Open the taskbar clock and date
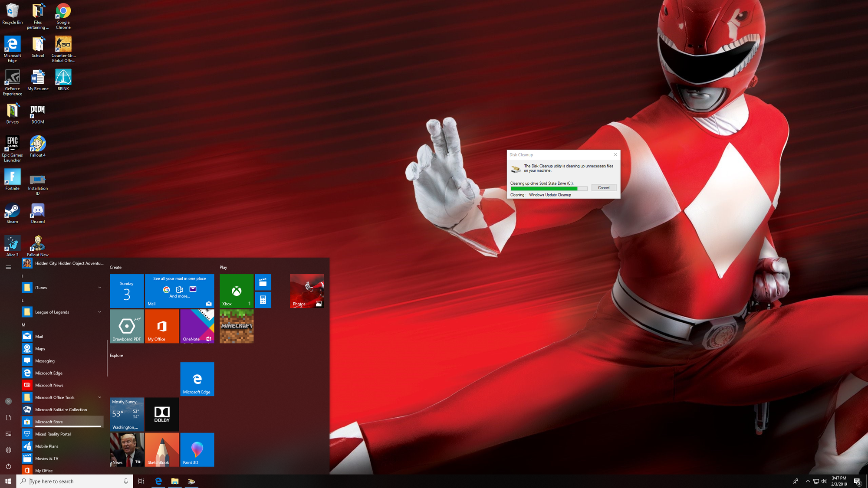Viewport: 868px width, 488px height. coord(839,481)
